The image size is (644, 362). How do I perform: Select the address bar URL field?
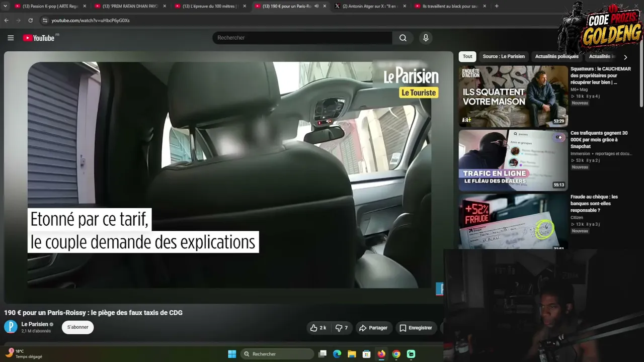click(x=91, y=20)
